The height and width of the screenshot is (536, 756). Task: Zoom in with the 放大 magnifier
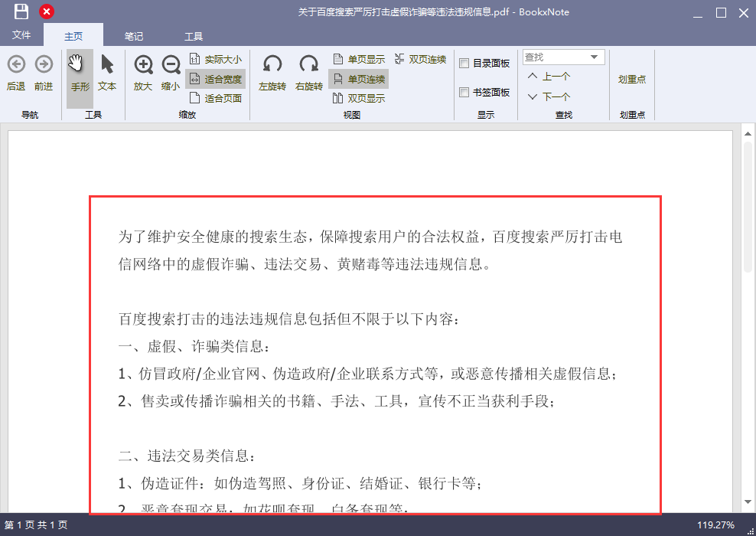coord(143,74)
